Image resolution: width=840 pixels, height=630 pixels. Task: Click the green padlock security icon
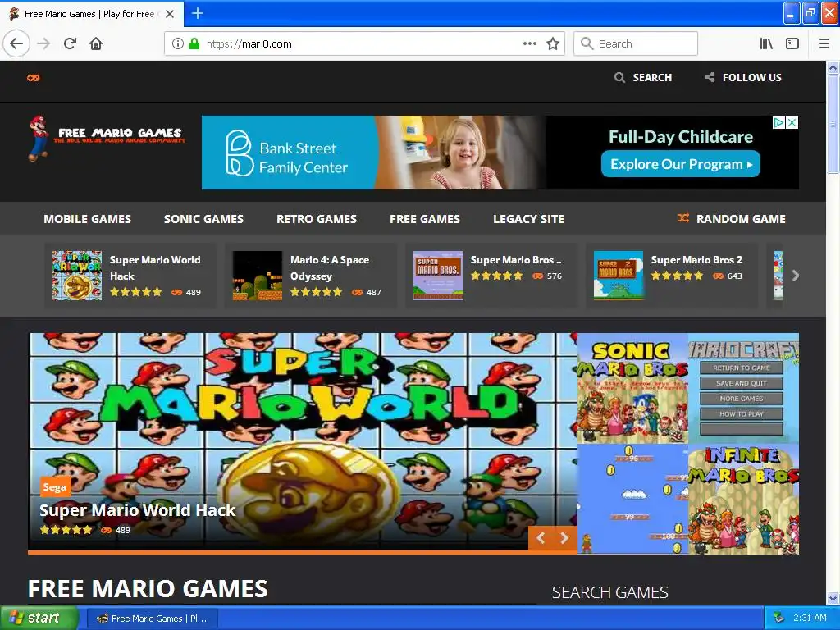194,43
